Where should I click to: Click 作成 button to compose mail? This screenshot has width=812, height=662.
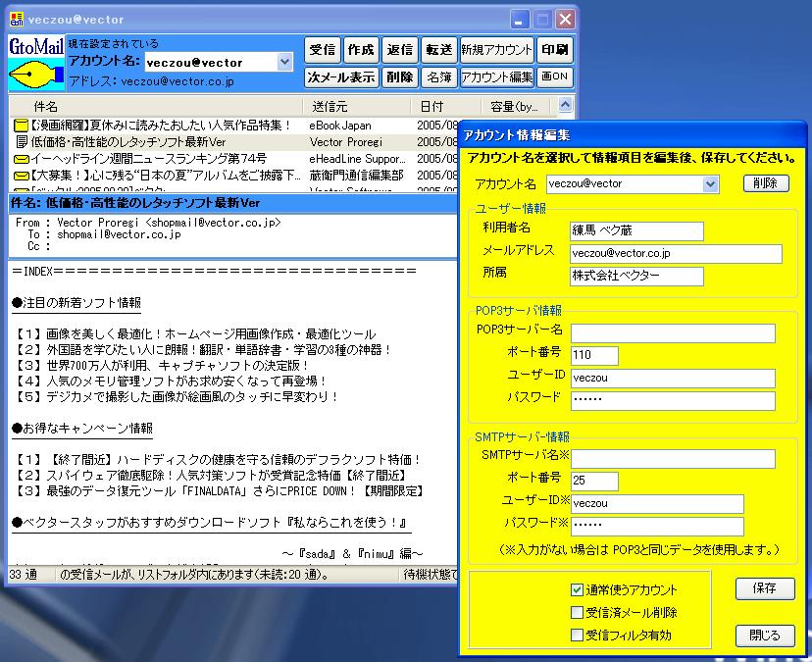(x=361, y=50)
